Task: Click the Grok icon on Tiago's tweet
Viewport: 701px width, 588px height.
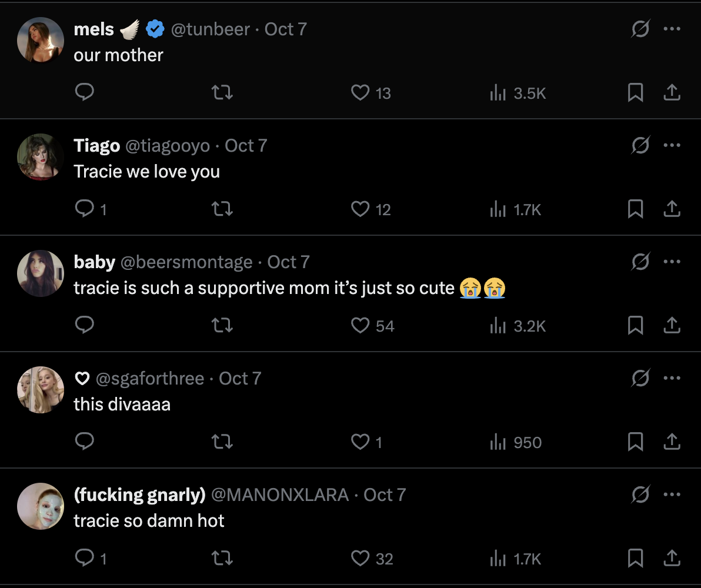Action: pyautogui.click(x=641, y=144)
